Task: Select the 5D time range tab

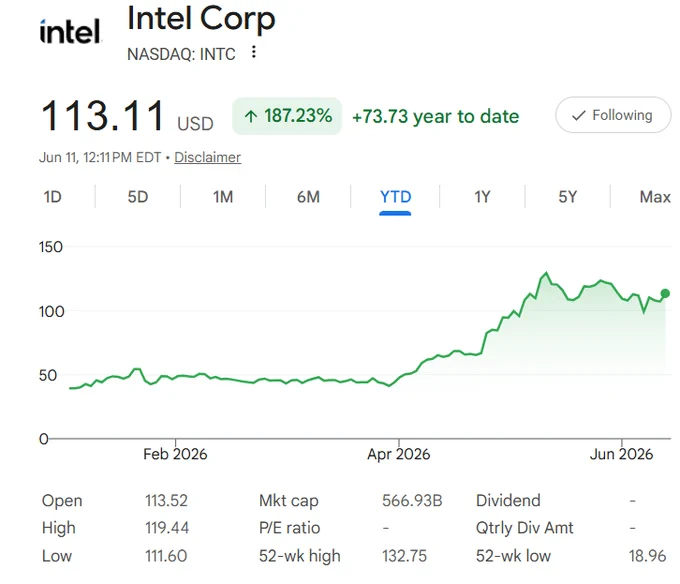Action: coord(137,197)
